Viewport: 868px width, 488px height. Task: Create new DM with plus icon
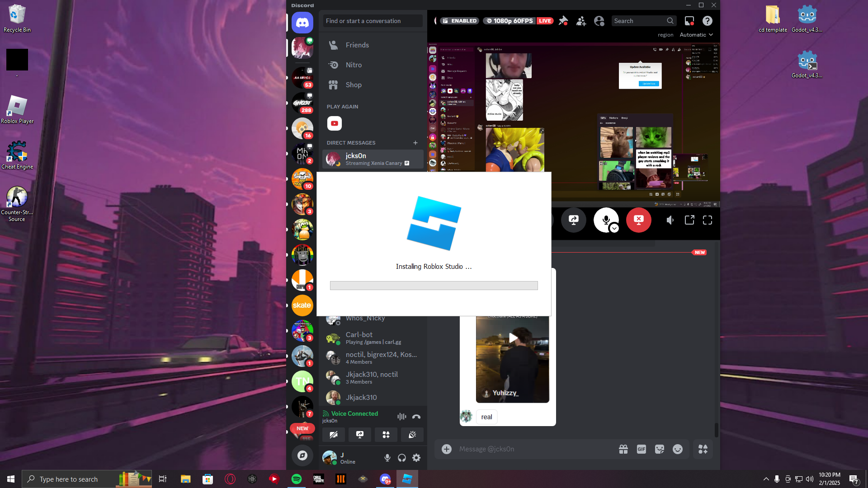[x=415, y=143]
